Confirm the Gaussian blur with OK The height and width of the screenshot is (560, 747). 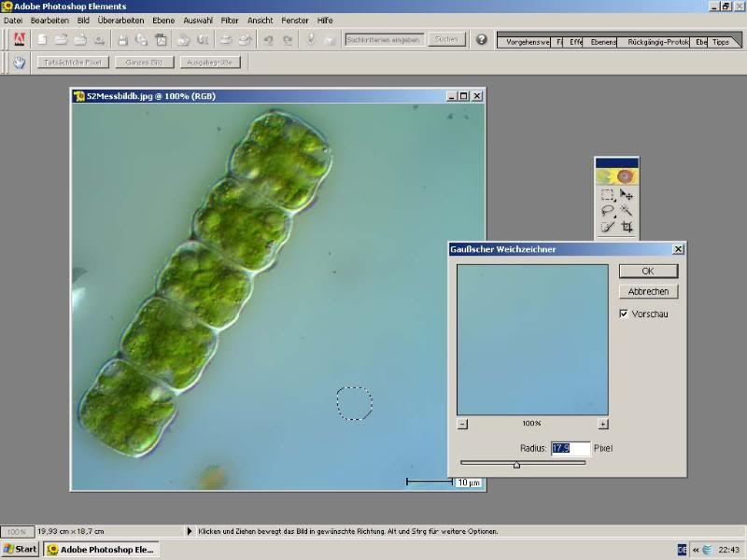tap(648, 271)
